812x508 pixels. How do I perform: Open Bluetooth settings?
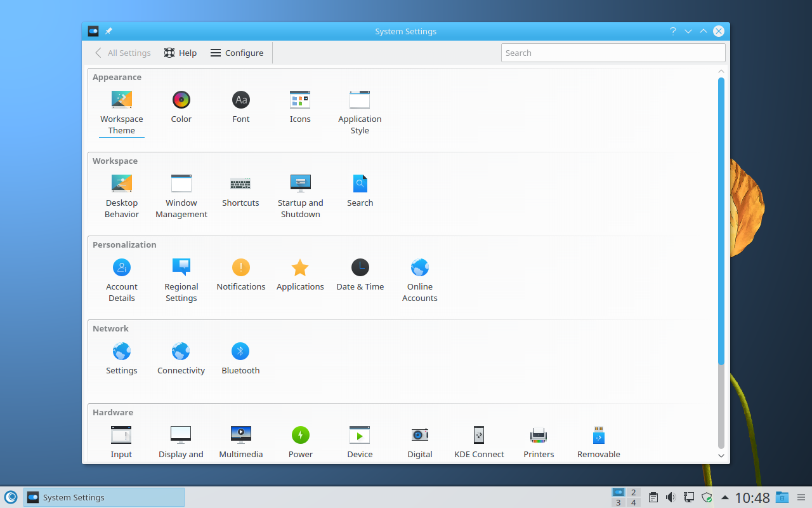coord(240,351)
